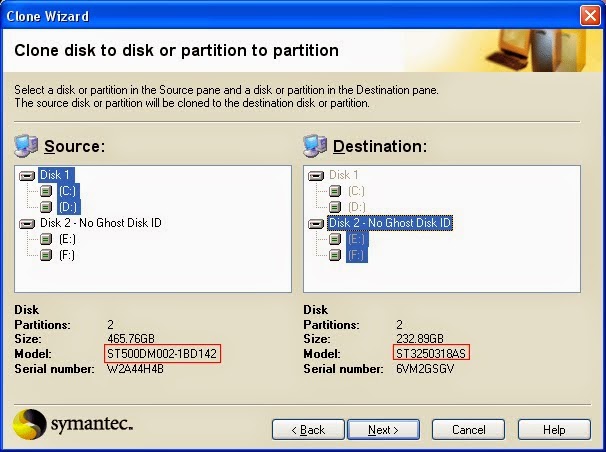Close the Clone Wizard window
606x452 pixels.
(590, 16)
